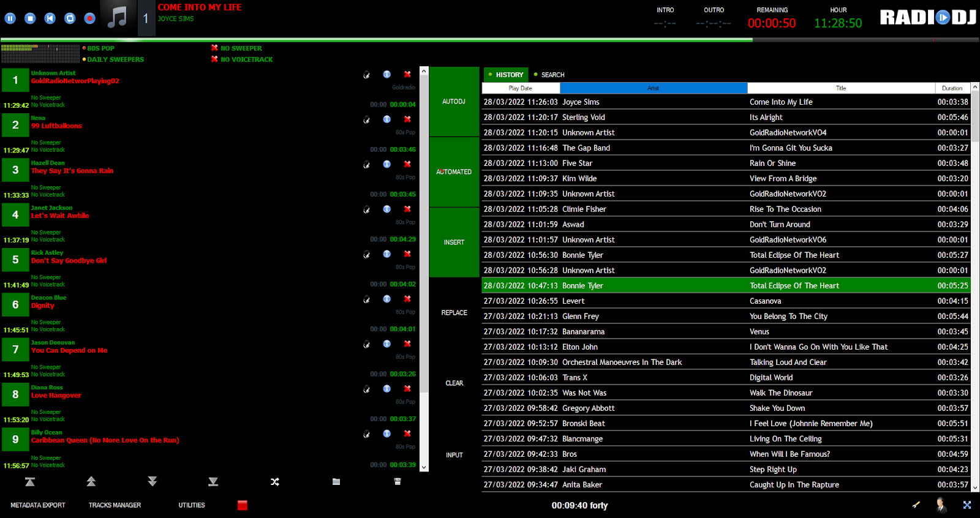Viewport: 980px width, 518px height.
Task: Move selected playlist track up
Action: [91, 481]
